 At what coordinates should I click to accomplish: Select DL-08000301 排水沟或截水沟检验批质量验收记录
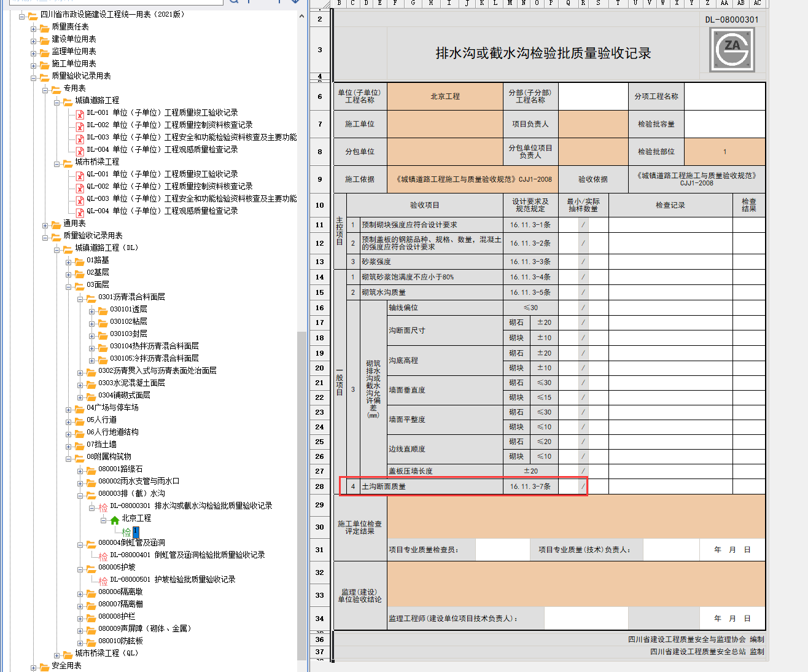tap(191, 506)
